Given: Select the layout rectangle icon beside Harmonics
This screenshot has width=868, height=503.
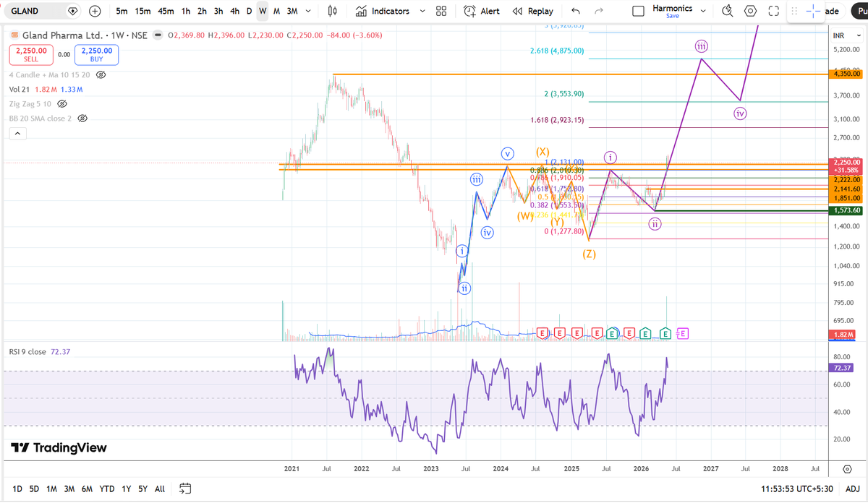Looking at the screenshot, I should [x=638, y=11].
